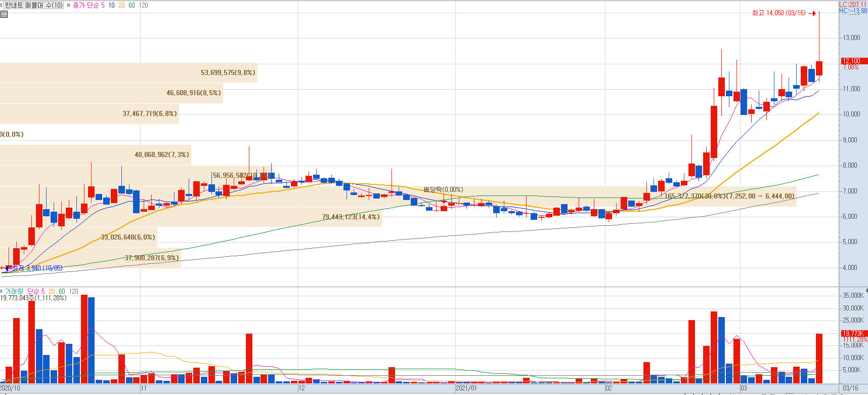
Task: Toggle the square marker beside 한네트 매물대
Action: point(2,5)
